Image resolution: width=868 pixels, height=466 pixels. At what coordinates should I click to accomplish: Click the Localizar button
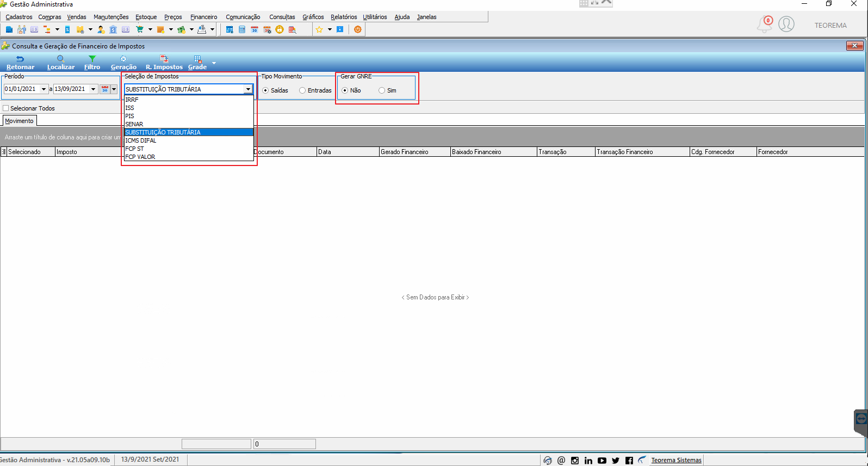point(61,63)
